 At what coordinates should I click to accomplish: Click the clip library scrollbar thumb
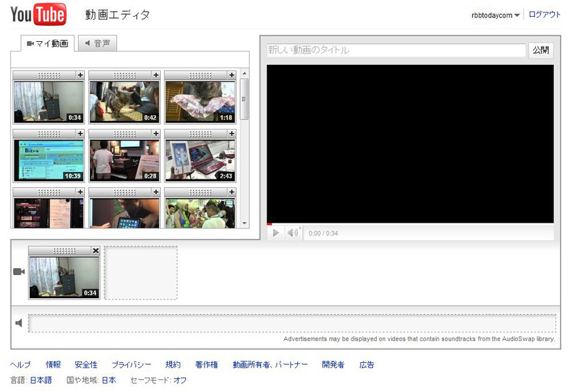[244, 99]
